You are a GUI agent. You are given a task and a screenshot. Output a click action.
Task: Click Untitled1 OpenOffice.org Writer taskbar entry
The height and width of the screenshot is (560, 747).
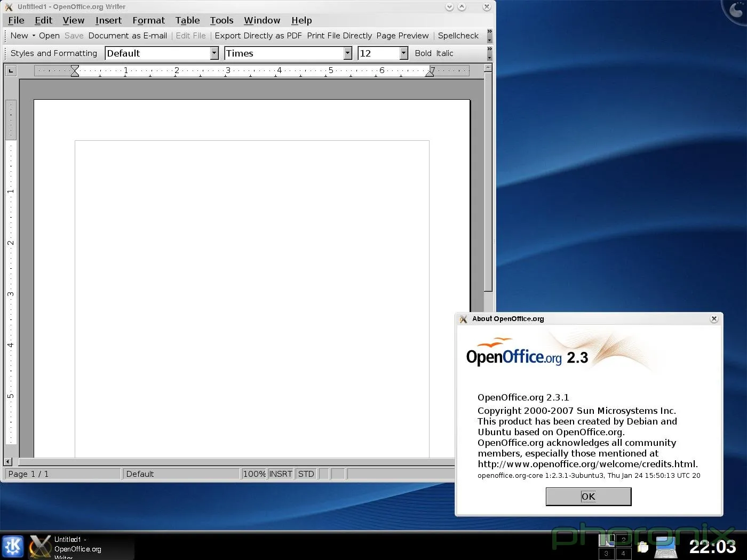point(80,547)
